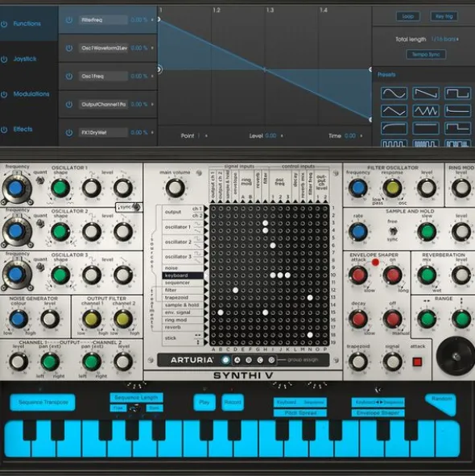Select group assign A button
Screen dimensions: 475x476
pyautogui.click(x=237, y=360)
